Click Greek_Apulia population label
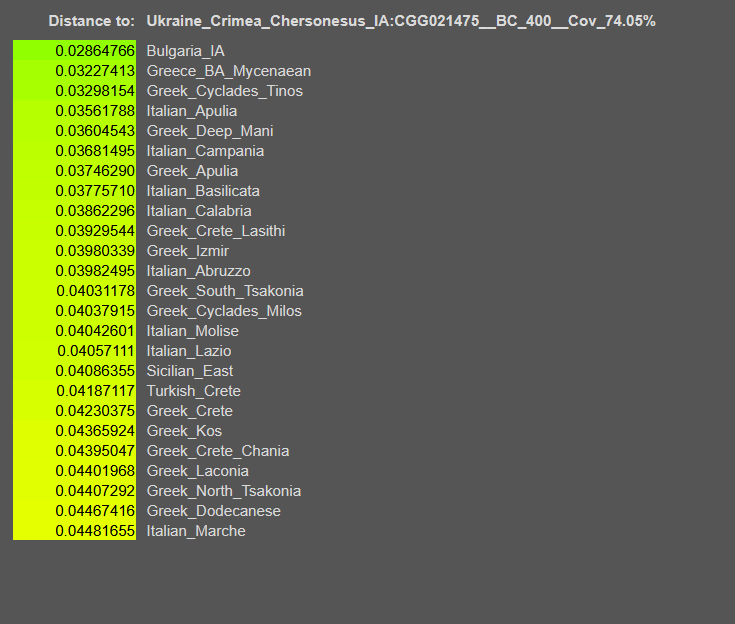Image resolution: width=735 pixels, height=624 pixels. coord(192,171)
